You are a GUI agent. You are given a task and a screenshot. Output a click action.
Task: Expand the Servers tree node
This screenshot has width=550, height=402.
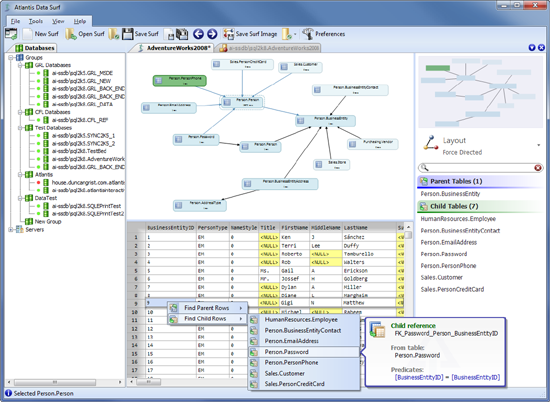11,230
